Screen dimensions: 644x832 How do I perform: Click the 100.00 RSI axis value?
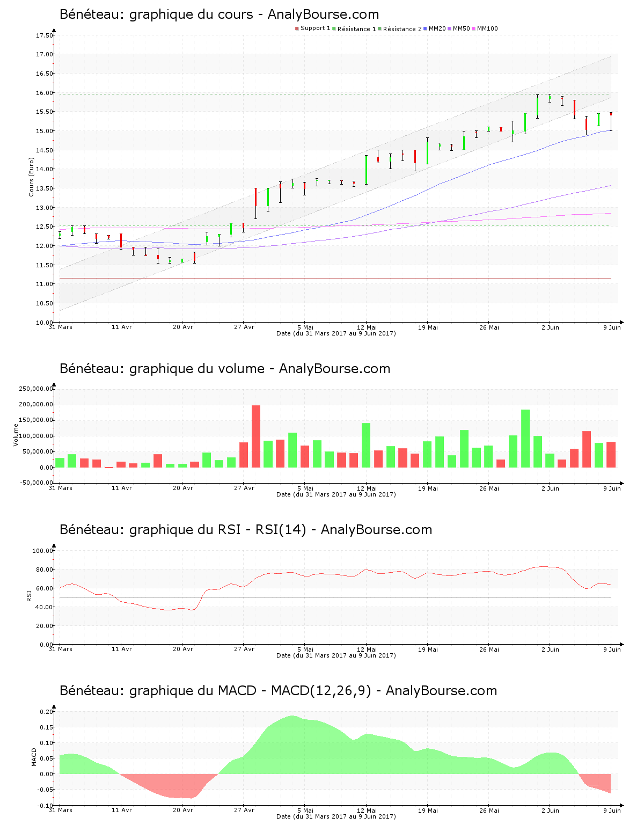pyautogui.click(x=43, y=551)
